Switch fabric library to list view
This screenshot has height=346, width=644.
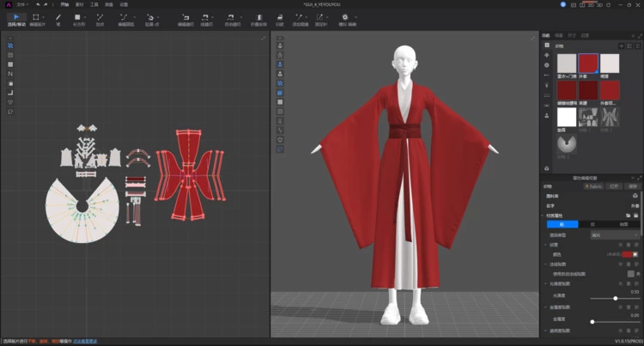tap(637, 46)
